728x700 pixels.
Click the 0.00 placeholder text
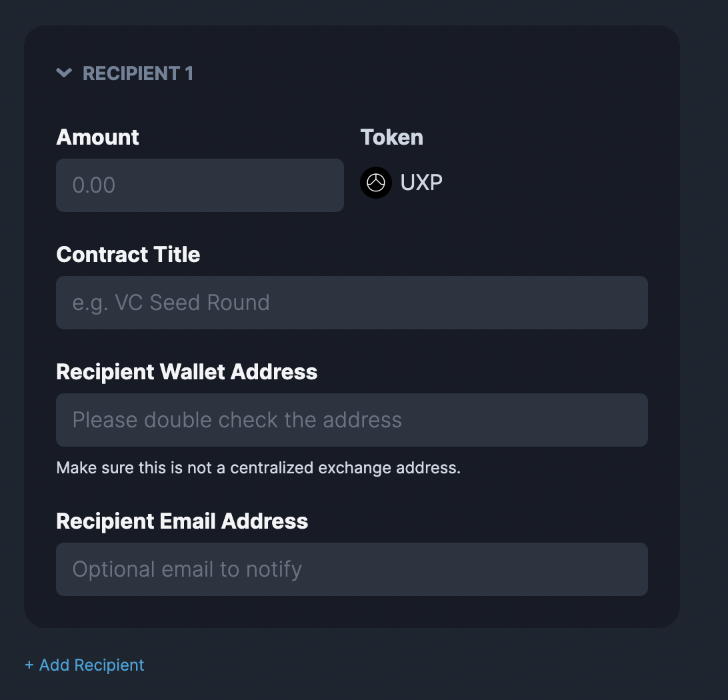pos(94,185)
